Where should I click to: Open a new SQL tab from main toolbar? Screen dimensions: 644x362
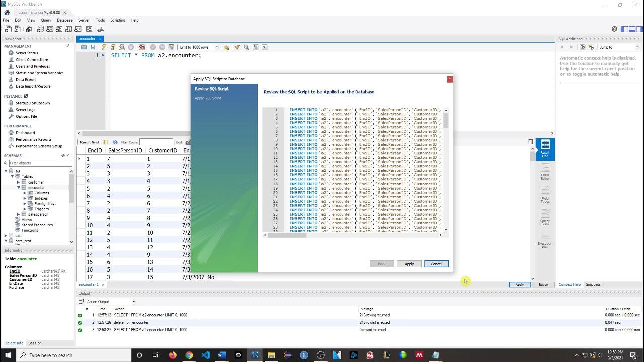[x=8, y=29]
